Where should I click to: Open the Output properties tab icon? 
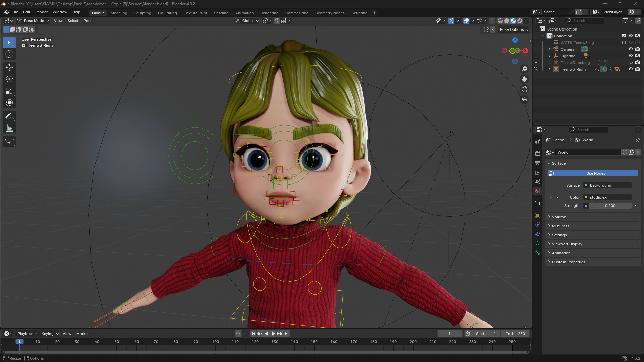pos(538,163)
